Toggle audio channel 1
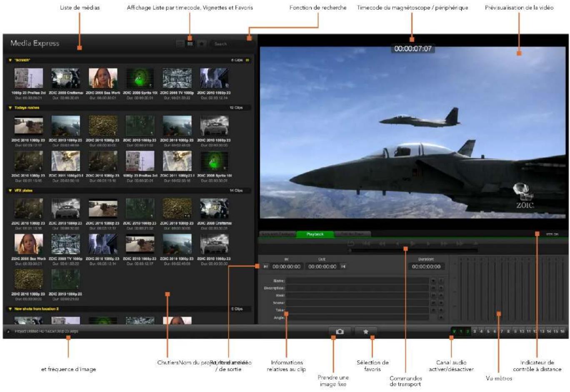Screen dimensions: 570x392 461,332
